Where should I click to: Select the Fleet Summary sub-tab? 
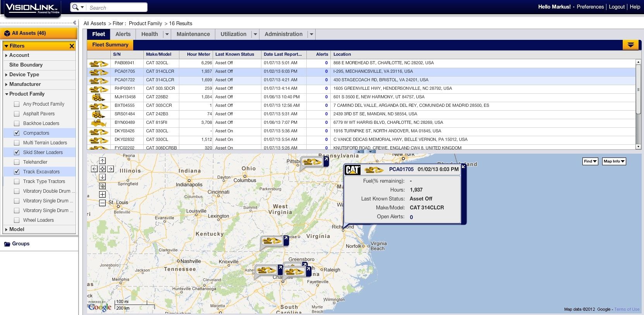110,45
